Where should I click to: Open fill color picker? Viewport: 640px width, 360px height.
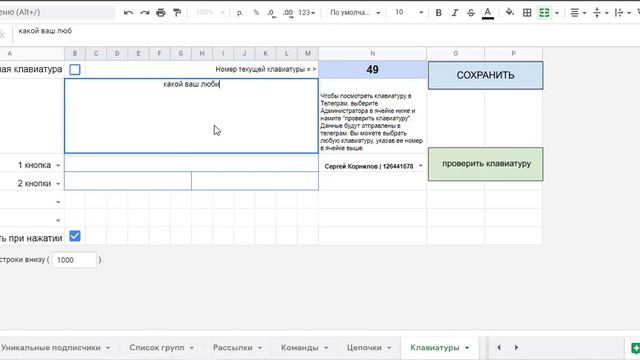tap(510, 13)
